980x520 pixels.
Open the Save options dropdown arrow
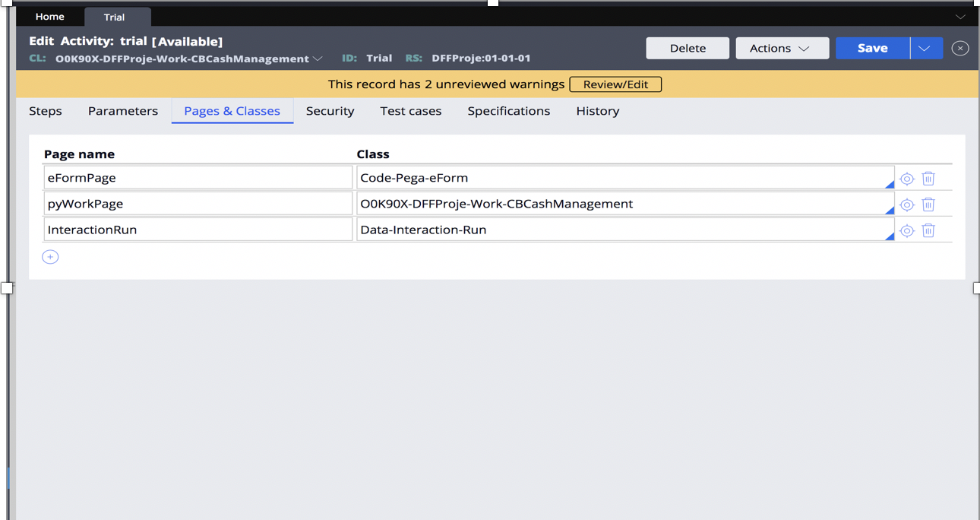pyautogui.click(x=926, y=48)
